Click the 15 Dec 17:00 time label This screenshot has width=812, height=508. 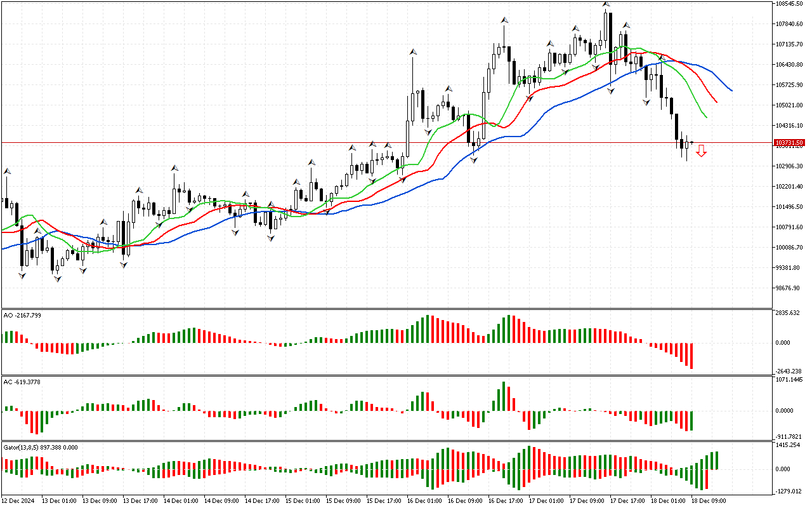(384, 501)
